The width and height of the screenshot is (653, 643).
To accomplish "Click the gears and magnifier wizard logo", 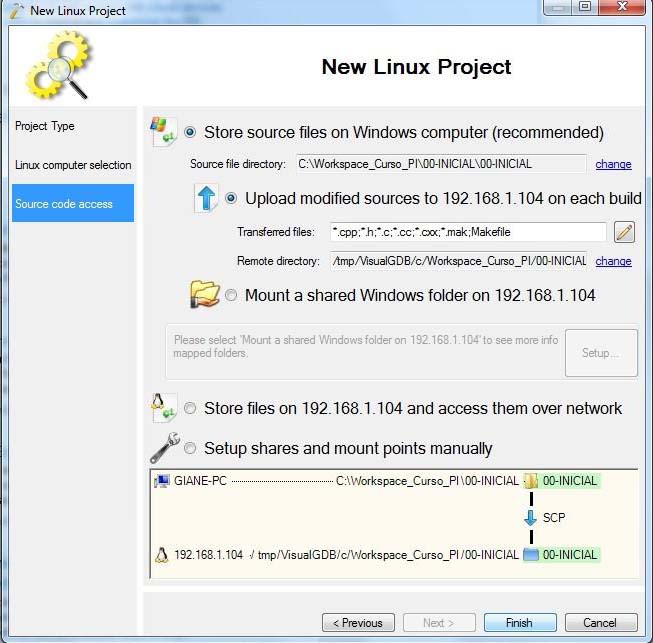I will coord(57,66).
